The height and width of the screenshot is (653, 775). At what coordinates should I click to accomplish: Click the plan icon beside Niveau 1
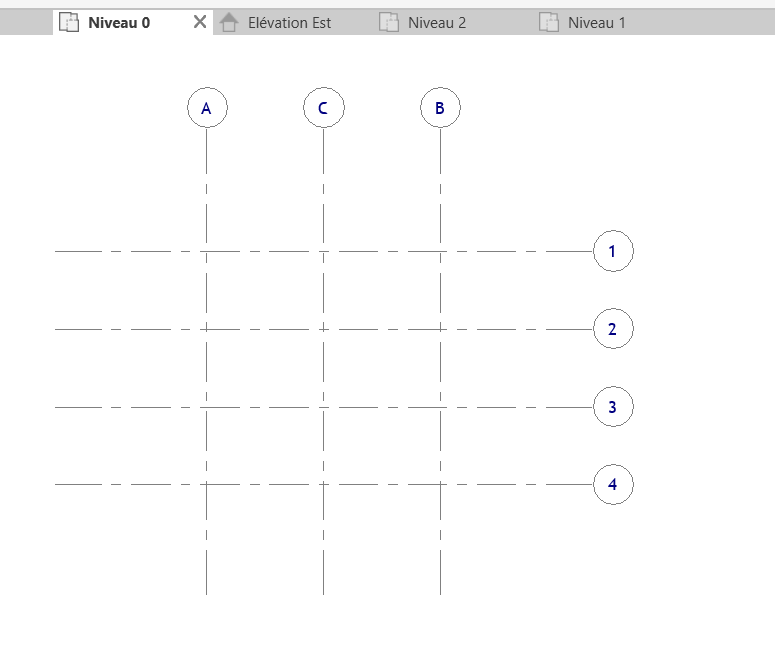pyautogui.click(x=549, y=22)
